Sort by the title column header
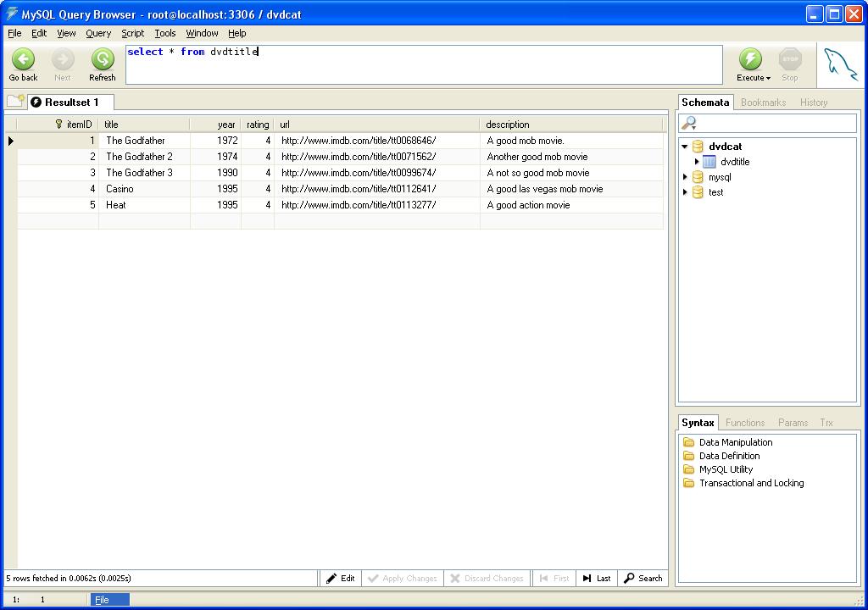This screenshot has width=868, height=610. (x=144, y=124)
